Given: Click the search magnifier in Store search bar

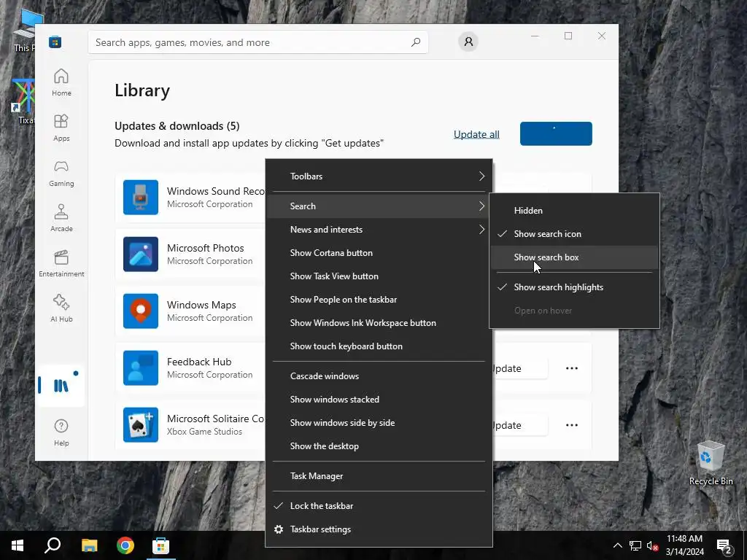Looking at the screenshot, I should tap(415, 42).
